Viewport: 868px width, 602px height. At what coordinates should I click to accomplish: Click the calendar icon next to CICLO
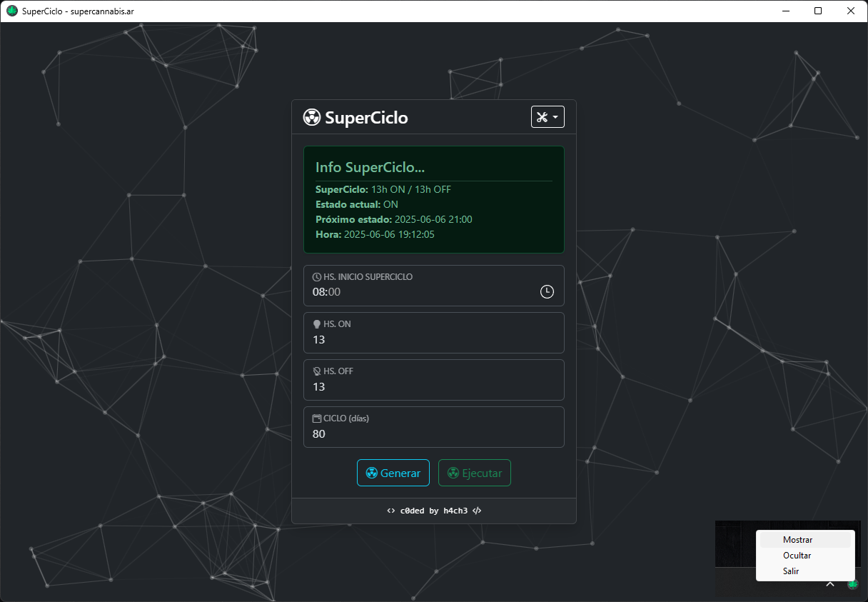click(x=316, y=418)
